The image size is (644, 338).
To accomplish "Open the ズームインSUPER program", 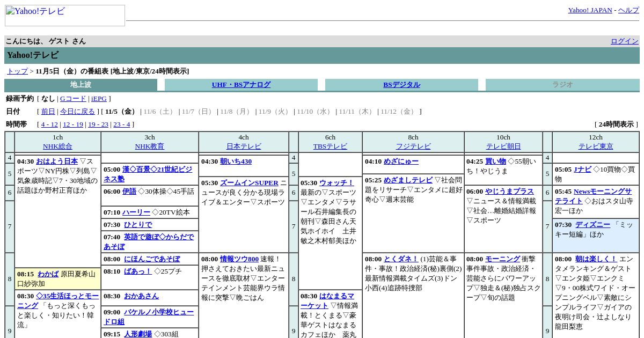I will point(249,183).
